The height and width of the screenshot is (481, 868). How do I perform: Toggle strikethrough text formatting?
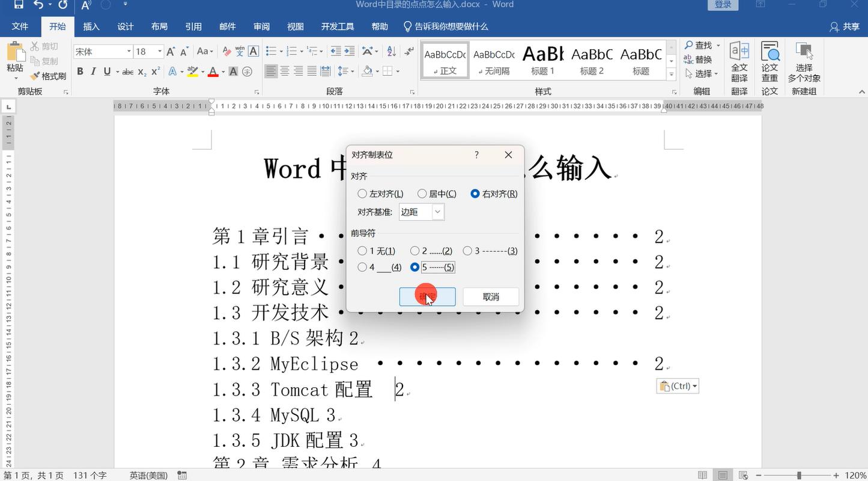tap(127, 72)
